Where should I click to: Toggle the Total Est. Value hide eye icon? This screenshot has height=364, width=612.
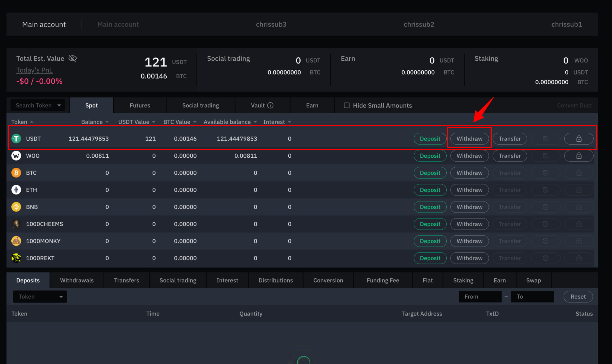73,58
